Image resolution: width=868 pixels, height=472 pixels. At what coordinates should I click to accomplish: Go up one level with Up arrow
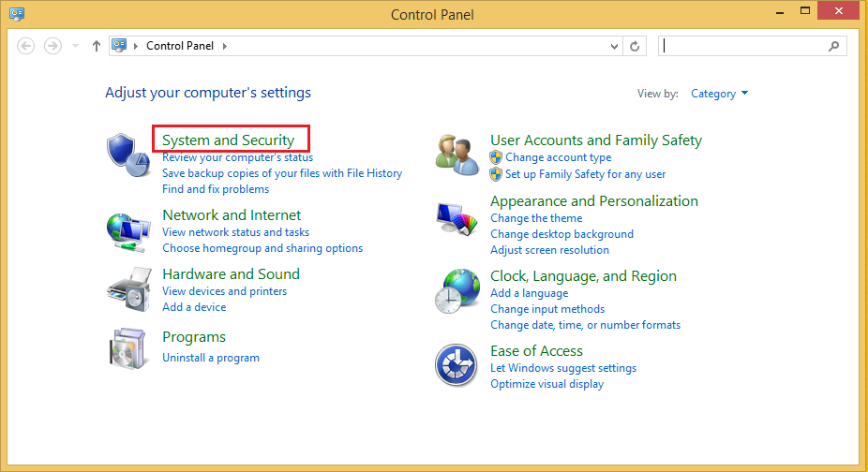point(96,46)
